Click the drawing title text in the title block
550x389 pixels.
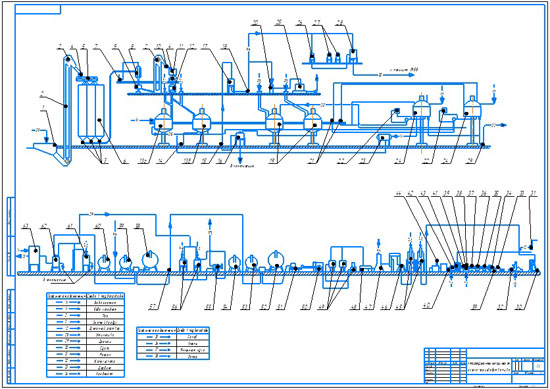pos(489,366)
